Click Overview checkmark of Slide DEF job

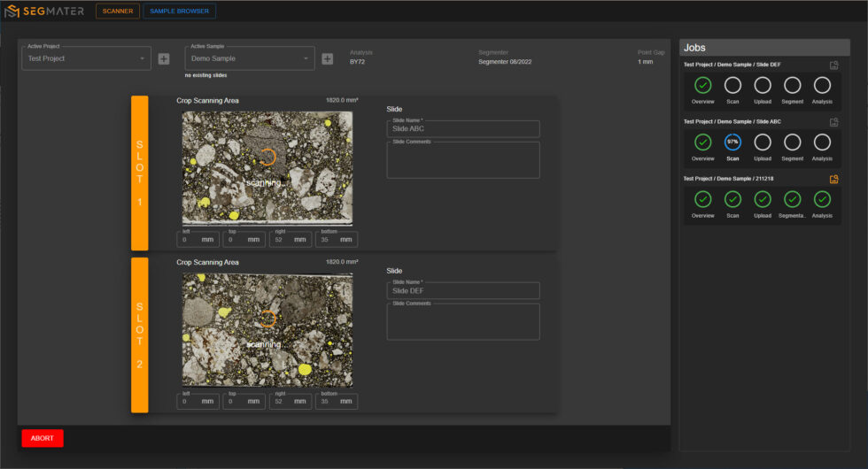[x=702, y=85]
